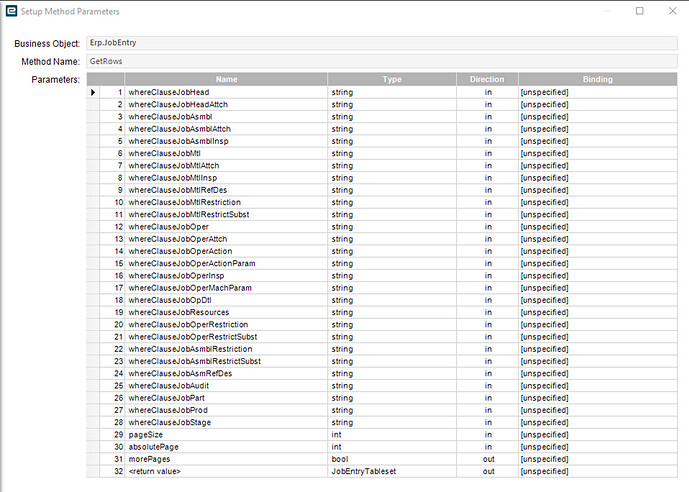Click the Method Name field GetRows

coord(381,62)
